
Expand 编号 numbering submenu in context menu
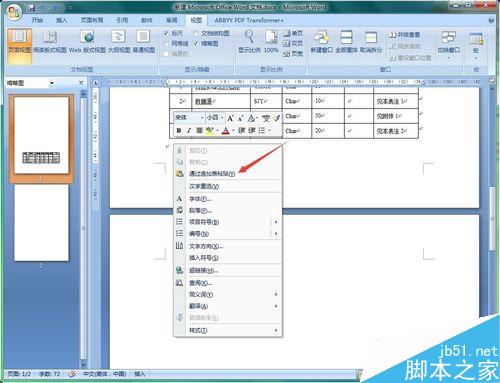point(276,234)
